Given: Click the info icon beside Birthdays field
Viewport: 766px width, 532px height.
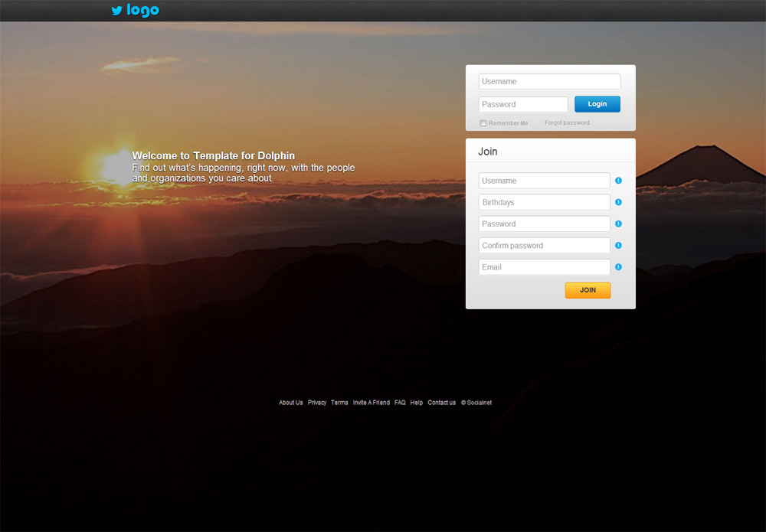Looking at the screenshot, I should coord(618,202).
